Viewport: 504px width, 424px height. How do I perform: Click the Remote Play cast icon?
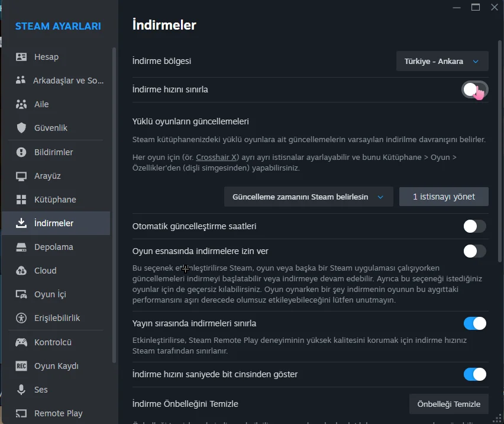click(x=21, y=413)
